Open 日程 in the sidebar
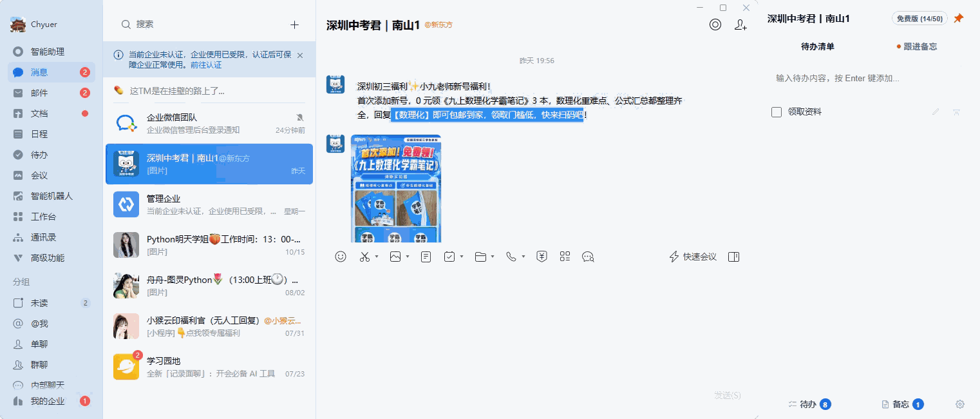980x419 pixels. pos(52,134)
